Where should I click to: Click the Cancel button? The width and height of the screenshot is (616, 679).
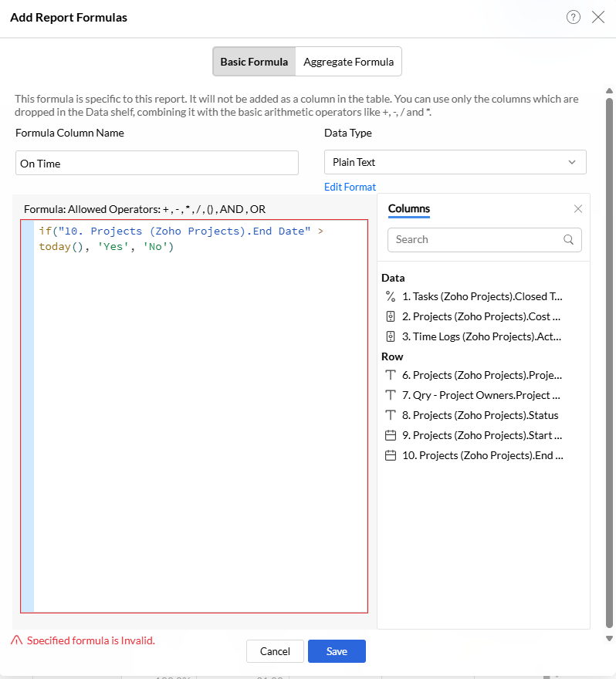[x=275, y=651]
